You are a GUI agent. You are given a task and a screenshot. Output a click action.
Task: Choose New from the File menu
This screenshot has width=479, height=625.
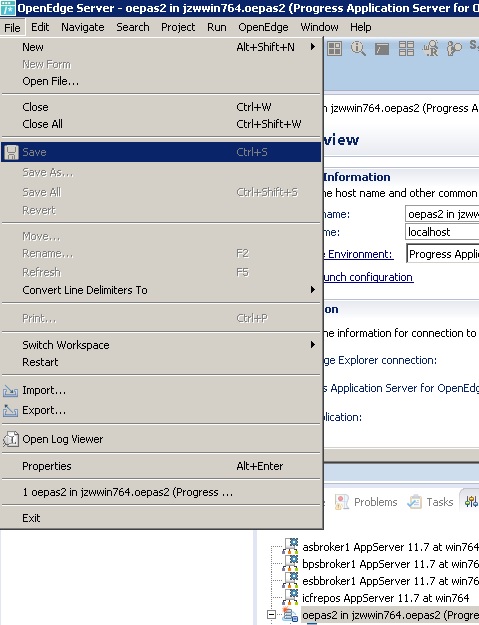[161, 47]
